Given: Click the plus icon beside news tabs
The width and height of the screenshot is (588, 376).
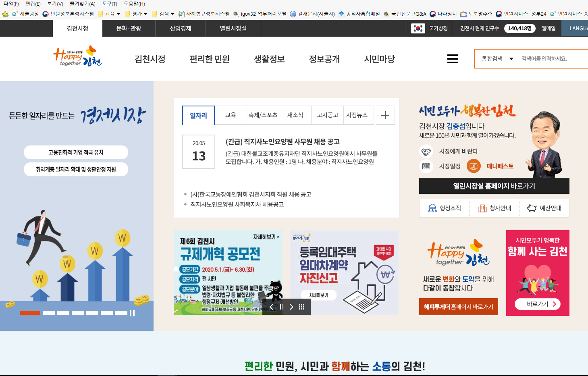Looking at the screenshot, I should tap(385, 115).
